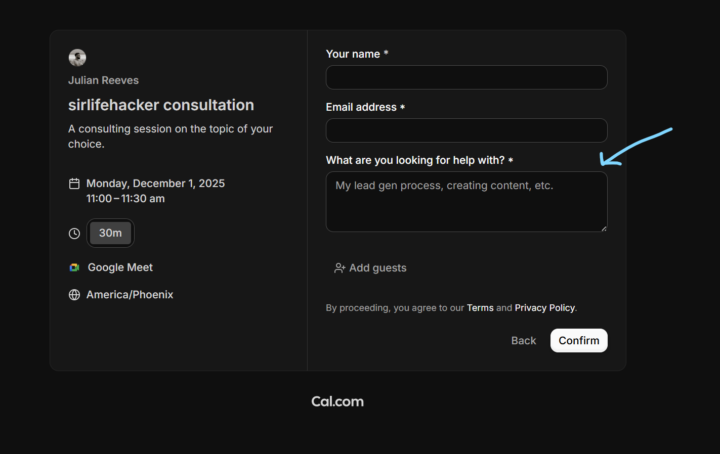Click the Monday, December 1, 2025 date
720x454 pixels.
(156, 184)
